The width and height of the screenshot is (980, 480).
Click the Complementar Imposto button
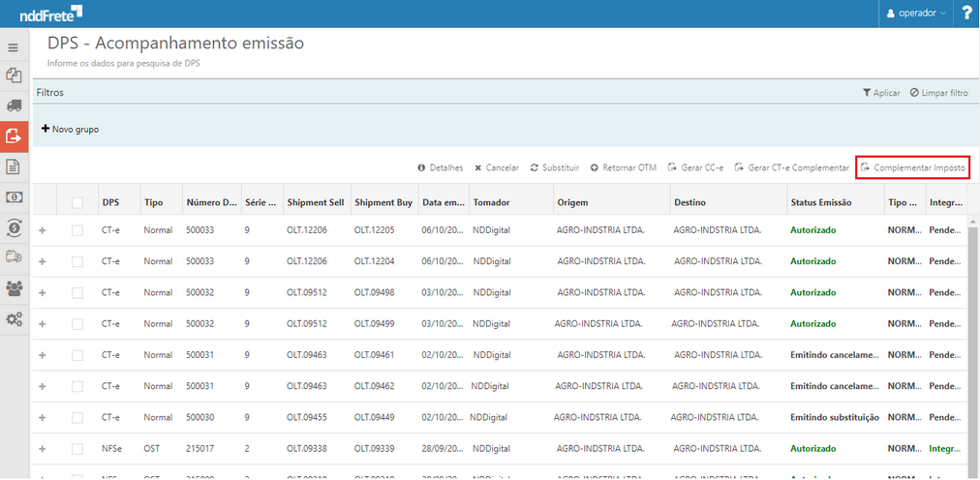tap(912, 167)
